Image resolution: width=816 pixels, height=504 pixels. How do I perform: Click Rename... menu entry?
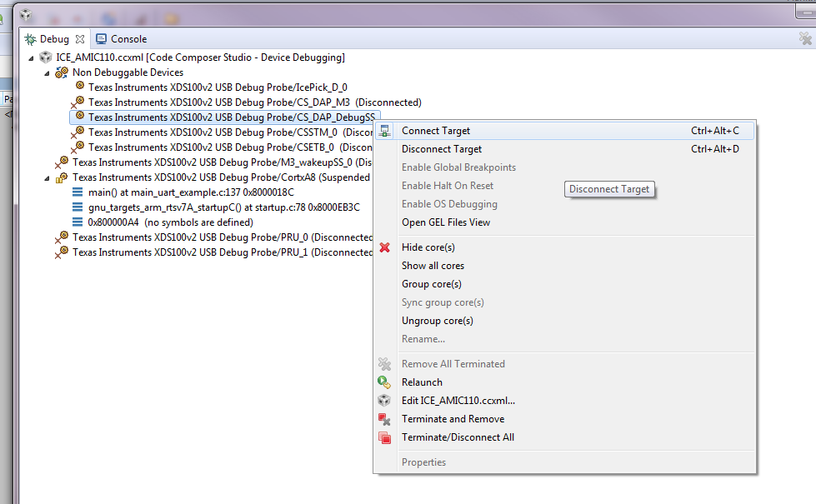[x=564, y=338]
